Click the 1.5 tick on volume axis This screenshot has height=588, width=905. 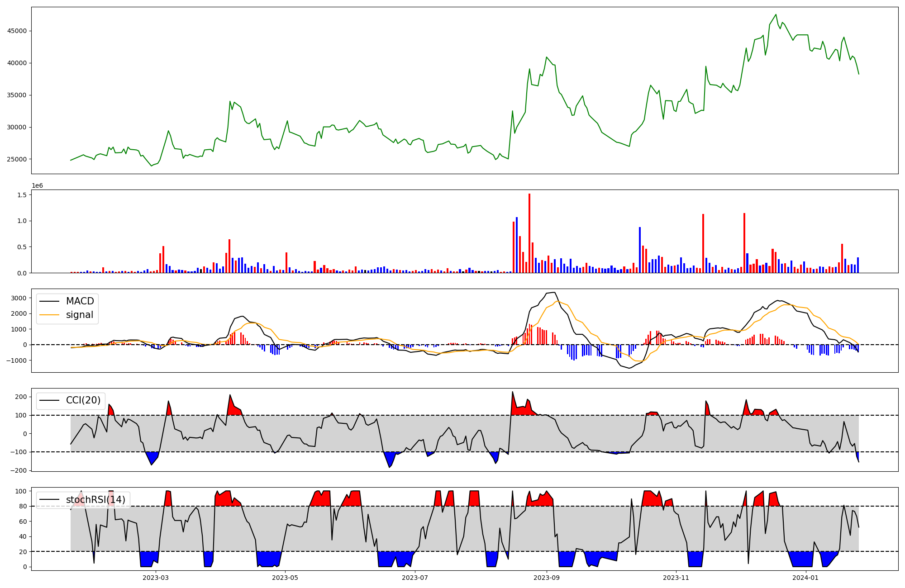coord(23,195)
